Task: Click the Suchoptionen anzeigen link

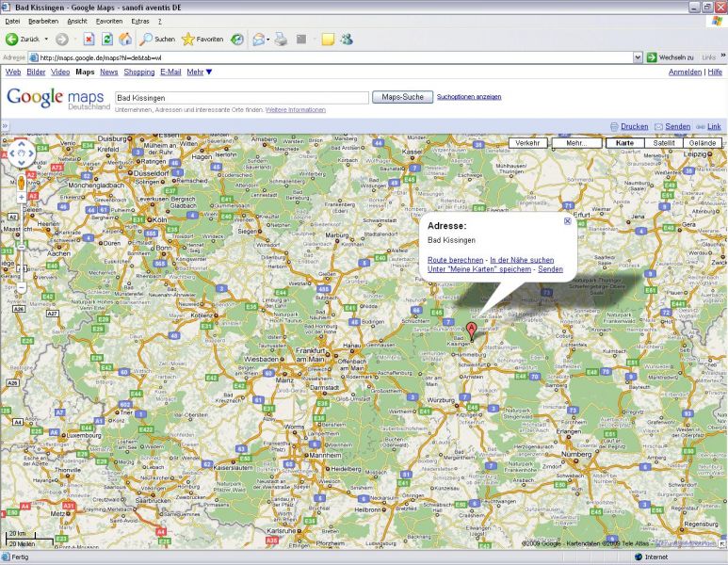Action: pyautogui.click(x=469, y=97)
